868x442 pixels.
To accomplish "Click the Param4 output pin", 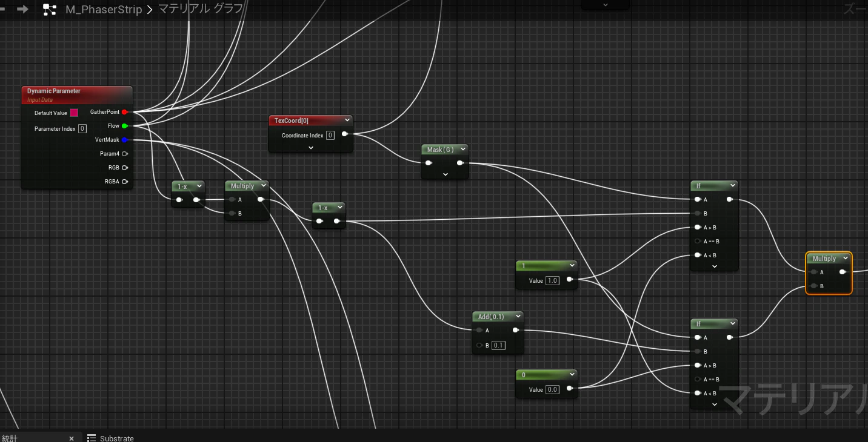I will [124, 154].
